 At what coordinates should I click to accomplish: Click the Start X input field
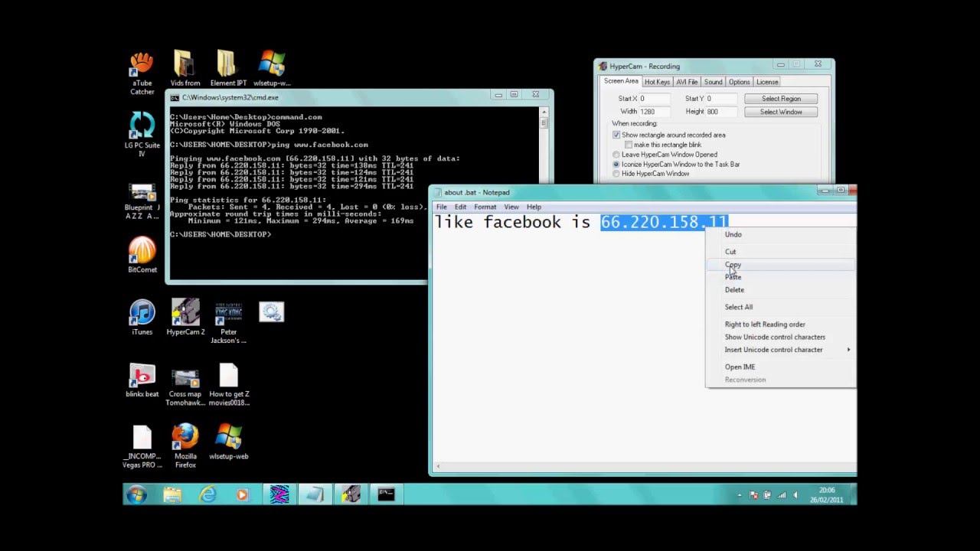(x=655, y=99)
